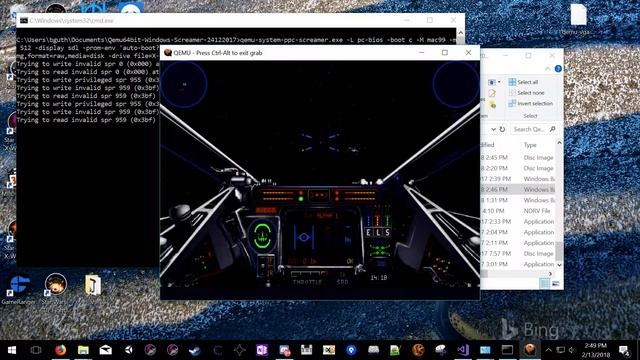Click Explorer ribbon History icon

point(492,104)
